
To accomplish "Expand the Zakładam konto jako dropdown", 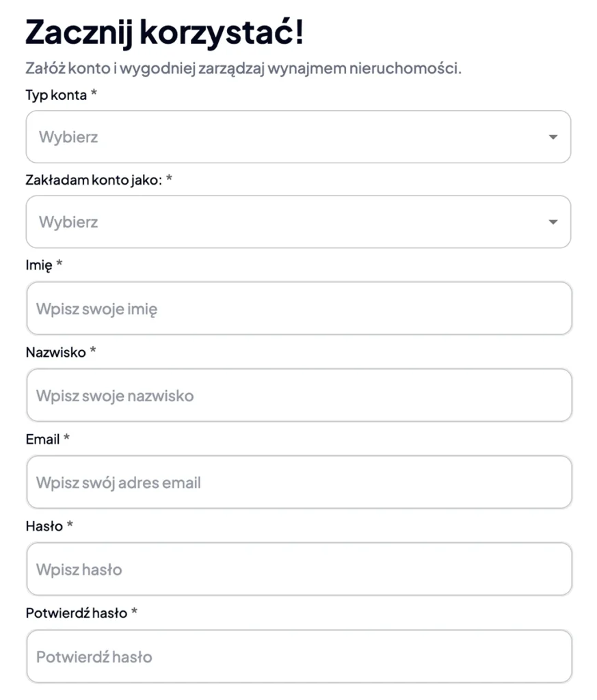I will 298,222.
